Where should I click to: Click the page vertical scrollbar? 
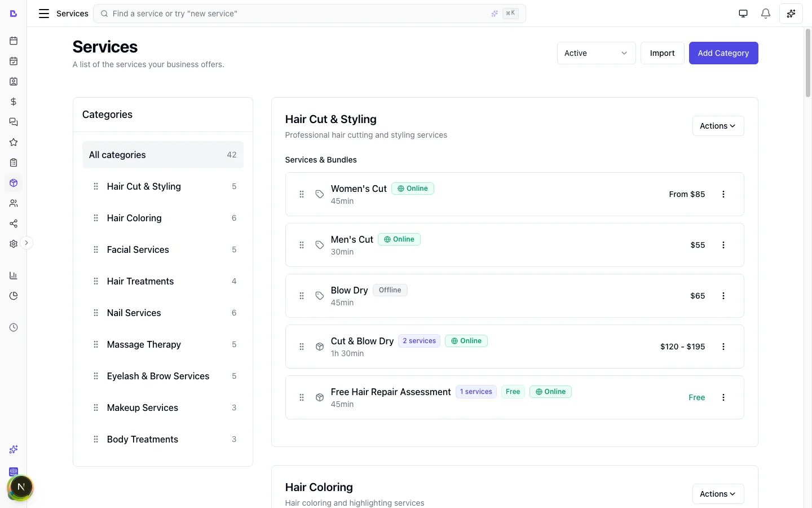tap(807, 63)
